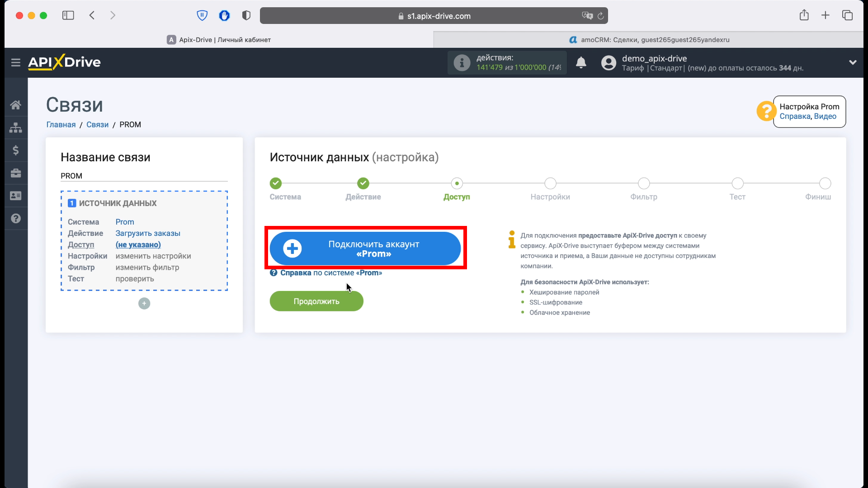Select the Финиш step marker

[825, 183]
